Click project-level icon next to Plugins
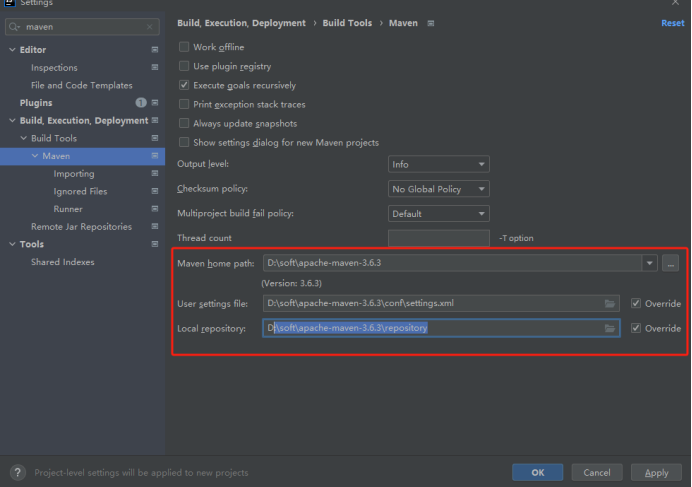 pyautogui.click(x=155, y=102)
